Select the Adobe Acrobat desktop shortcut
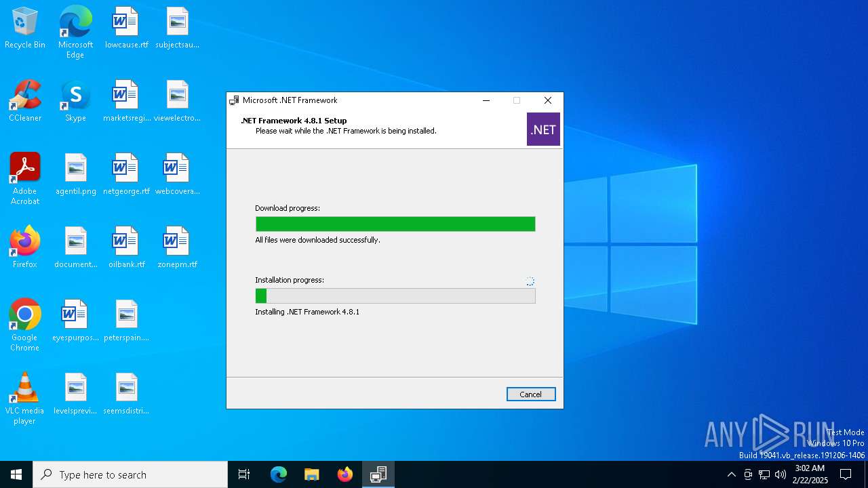868x488 pixels. click(x=25, y=179)
